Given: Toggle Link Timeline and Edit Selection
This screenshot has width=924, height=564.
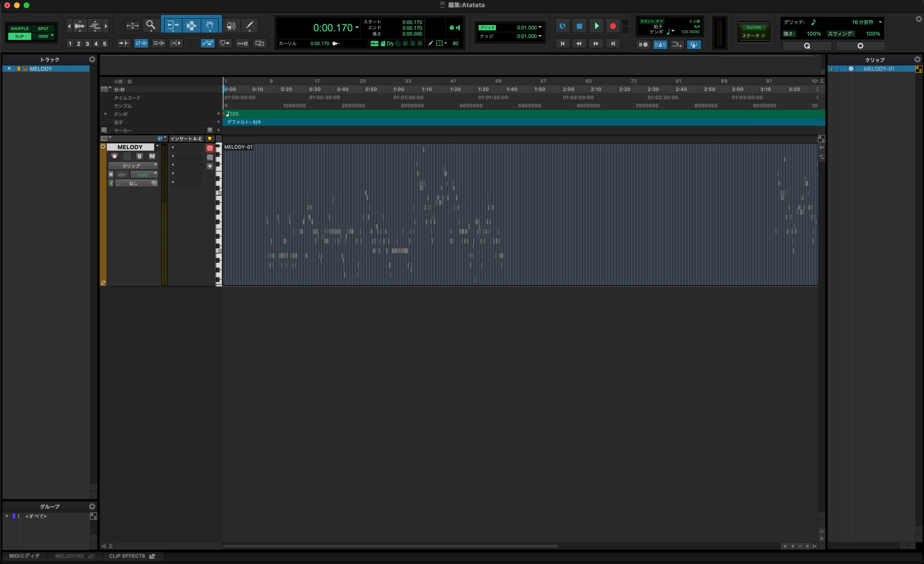Looking at the screenshot, I should coord(141,43).
